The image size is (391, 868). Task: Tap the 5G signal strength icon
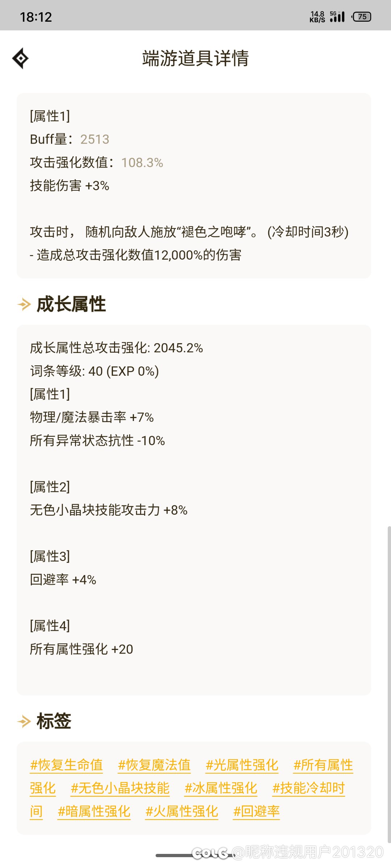click(337, 17)
